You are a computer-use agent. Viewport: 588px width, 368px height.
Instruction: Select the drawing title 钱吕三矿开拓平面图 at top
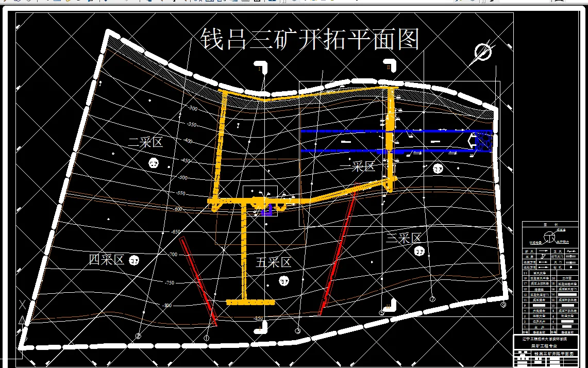pos(310,39)
